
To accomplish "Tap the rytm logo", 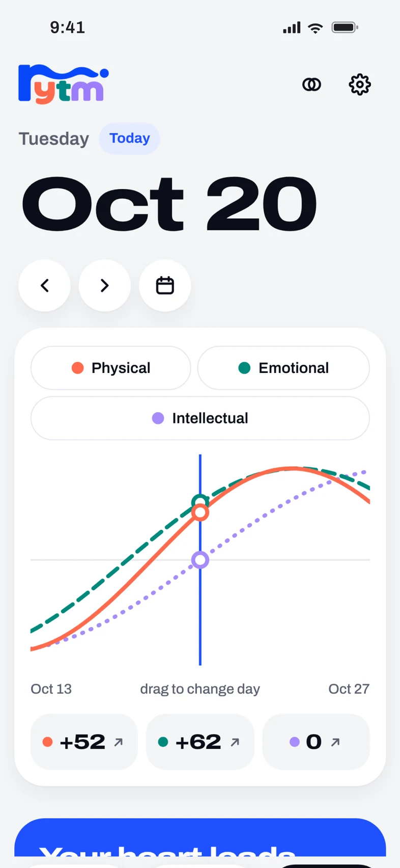I will (63, 85).
